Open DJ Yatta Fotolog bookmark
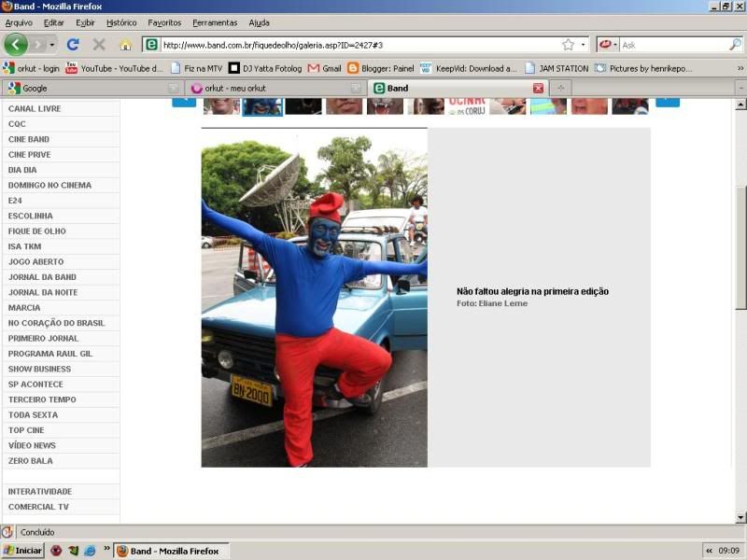The image size is (747, 560). coord(265,68)
